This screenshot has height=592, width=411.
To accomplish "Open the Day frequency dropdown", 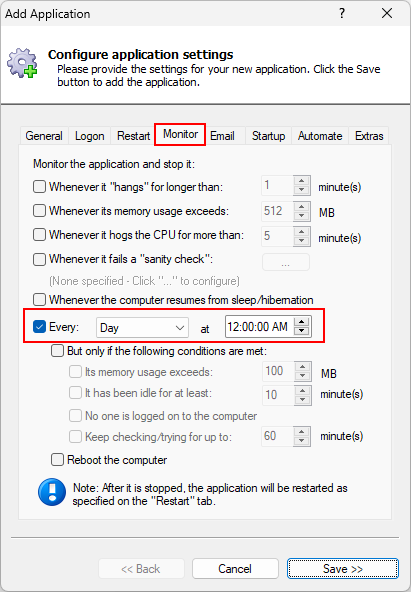I will click(142, 327).
